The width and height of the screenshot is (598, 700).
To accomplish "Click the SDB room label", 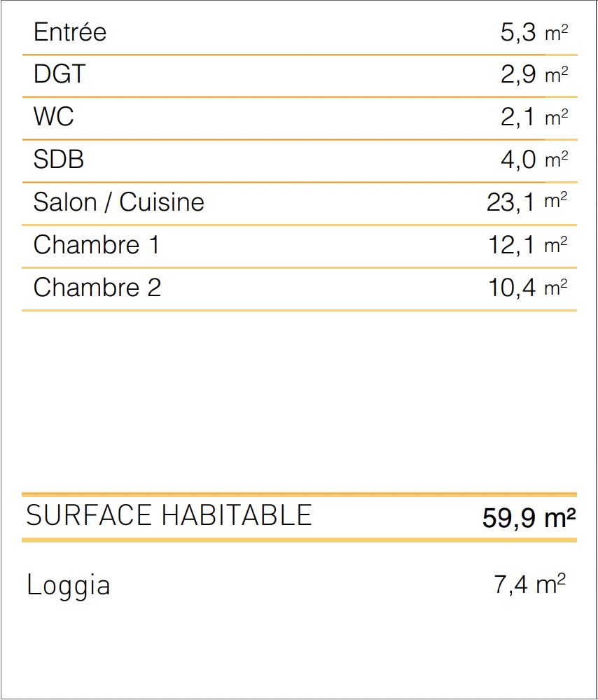I will pos(59,160).
